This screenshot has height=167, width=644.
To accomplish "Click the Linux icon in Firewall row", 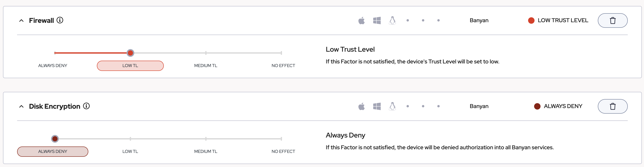I will [392, 21].
